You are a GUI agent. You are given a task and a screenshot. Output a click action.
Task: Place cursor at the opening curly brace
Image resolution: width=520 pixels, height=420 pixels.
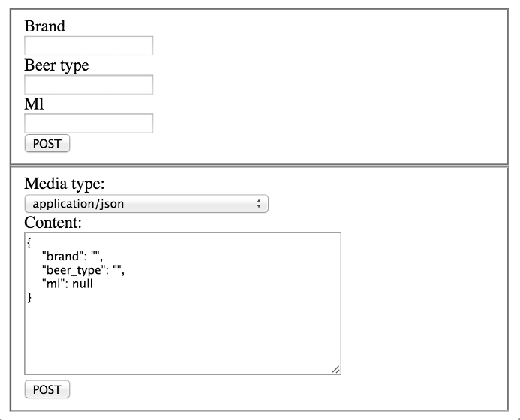(29, 243)
